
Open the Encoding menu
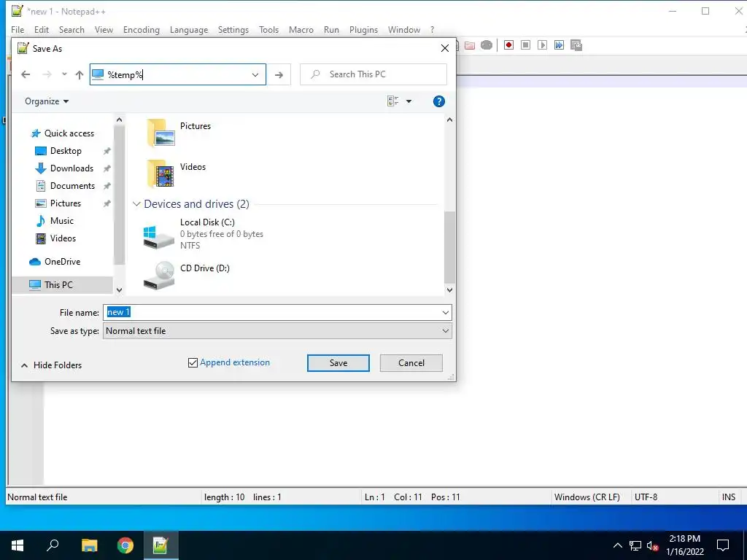[x=142, y=29]
